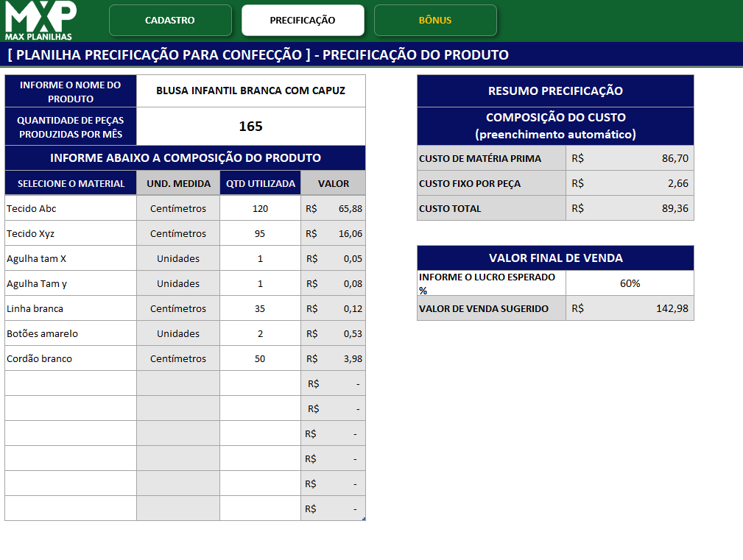Click the RESUMO PRECIFICAÇÃO header
This screenshot has height=560, width=743.
(555, 91)
